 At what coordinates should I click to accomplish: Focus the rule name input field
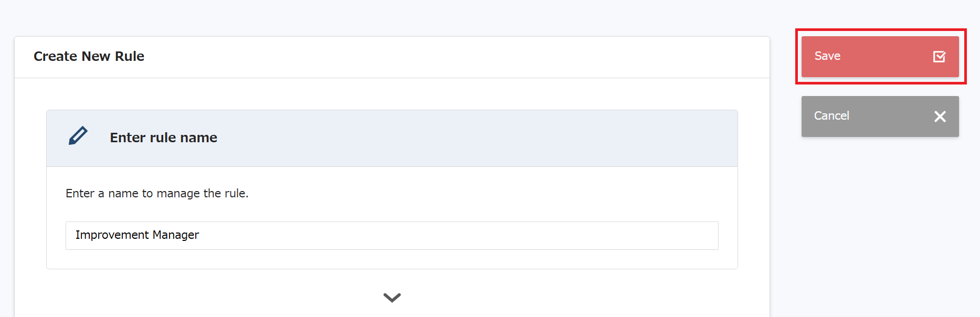[x=392, y=236]
